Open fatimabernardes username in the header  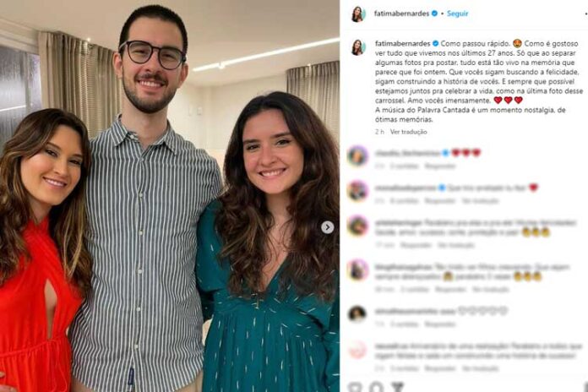401,14
